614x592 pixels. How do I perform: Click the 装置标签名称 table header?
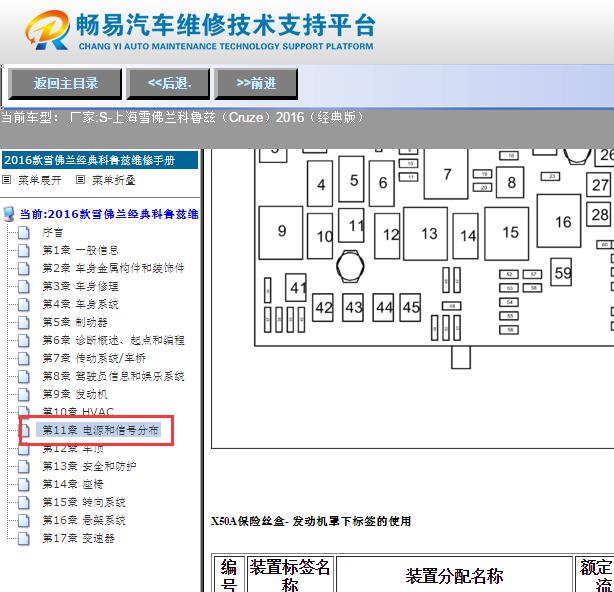[290, 576]
